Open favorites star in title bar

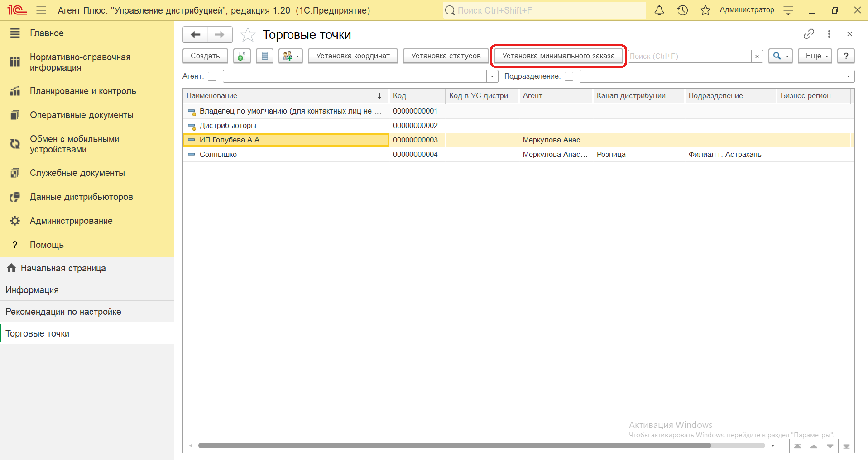tap(705, 10)
